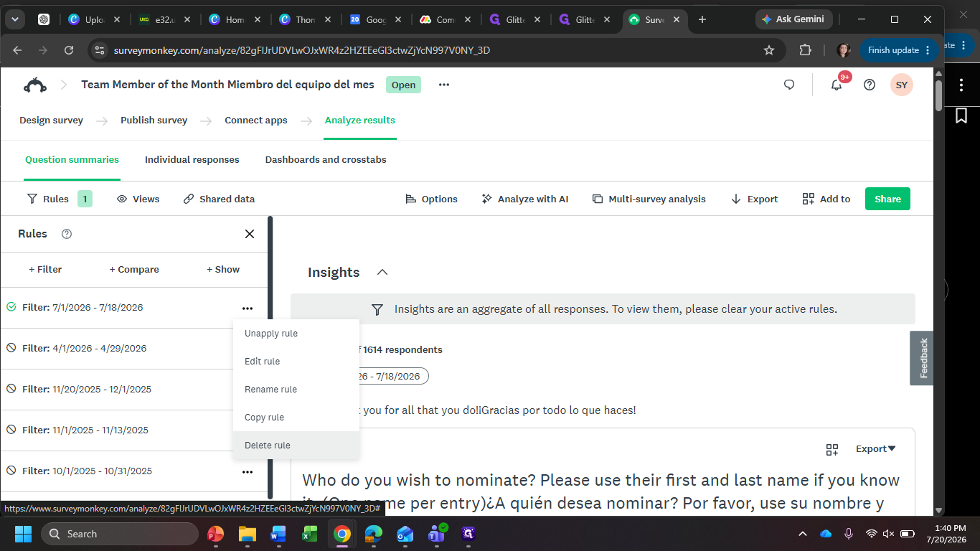980x551 pixels.
Task: Go to Publish survey step
Action: 154,121
